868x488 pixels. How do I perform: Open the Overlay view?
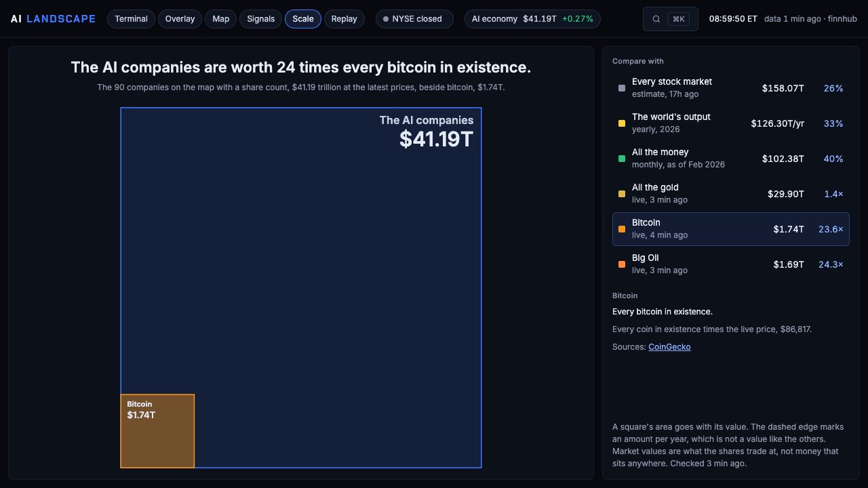click(x=180, y=19)
